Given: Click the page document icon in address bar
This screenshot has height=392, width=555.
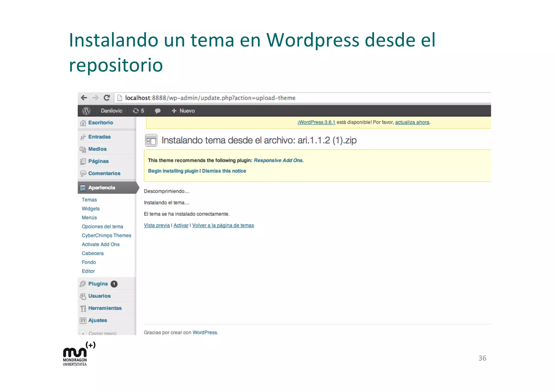Looking at the screenshot, I should [x=120, y=98].
